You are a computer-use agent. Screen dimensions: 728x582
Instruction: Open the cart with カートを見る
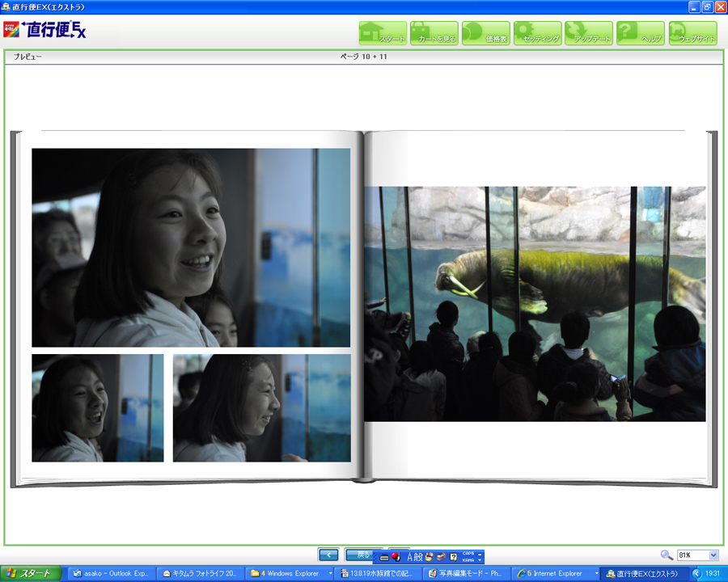pos(434,33)
